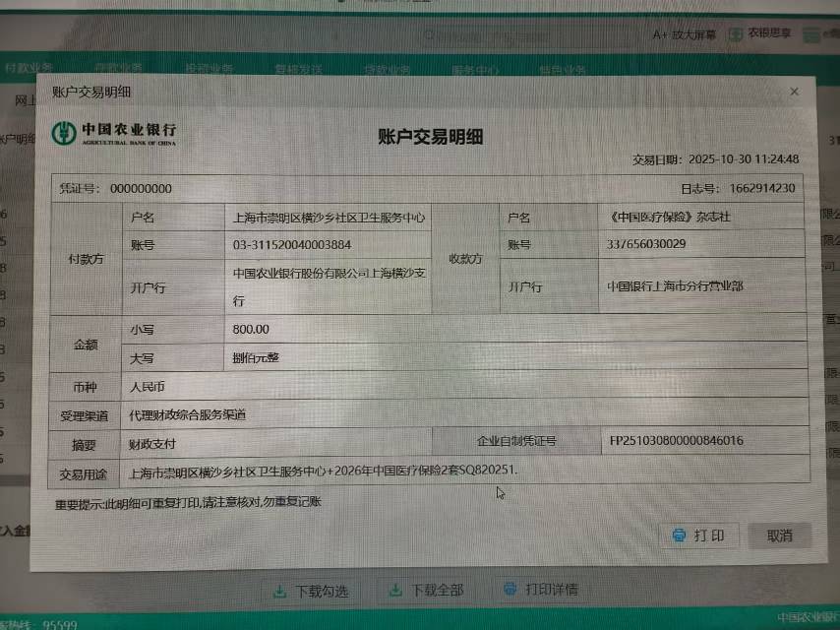The height and width of the screenshot is (630, 840).
Task: Close the 账户交易明细 dialog
Action: 794,92
